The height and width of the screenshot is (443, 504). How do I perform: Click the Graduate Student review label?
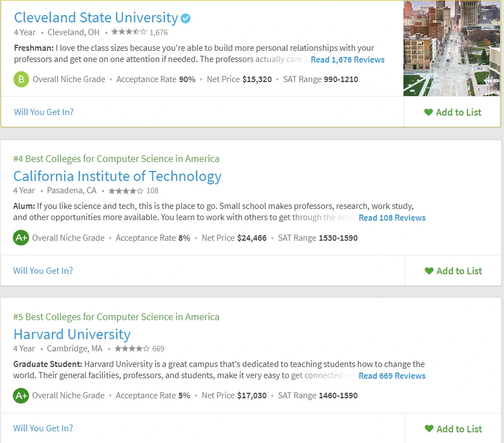48,364
